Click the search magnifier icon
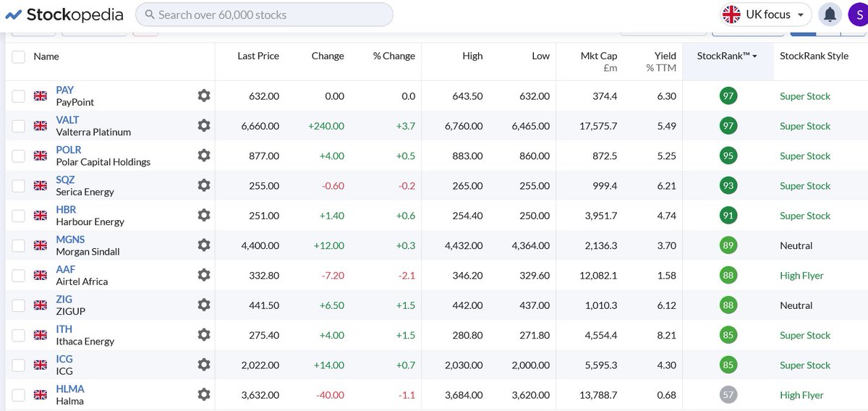 pyautogui.click(x=148, y=14)
